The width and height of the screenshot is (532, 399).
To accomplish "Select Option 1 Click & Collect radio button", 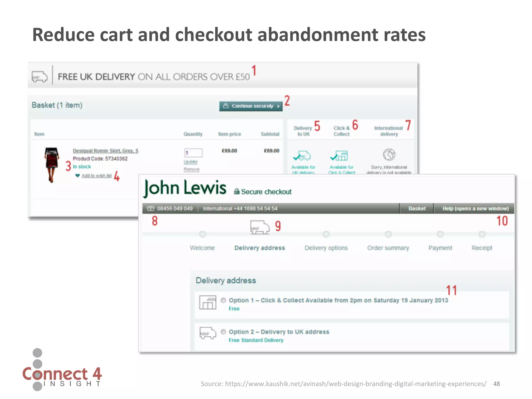I will point(223,300).
